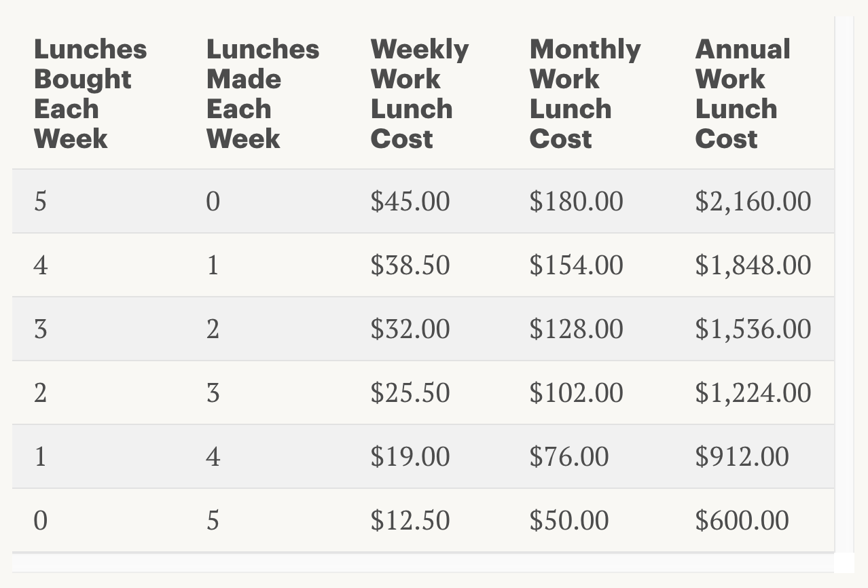Click the $76.00 monthly cost cell

568,456
